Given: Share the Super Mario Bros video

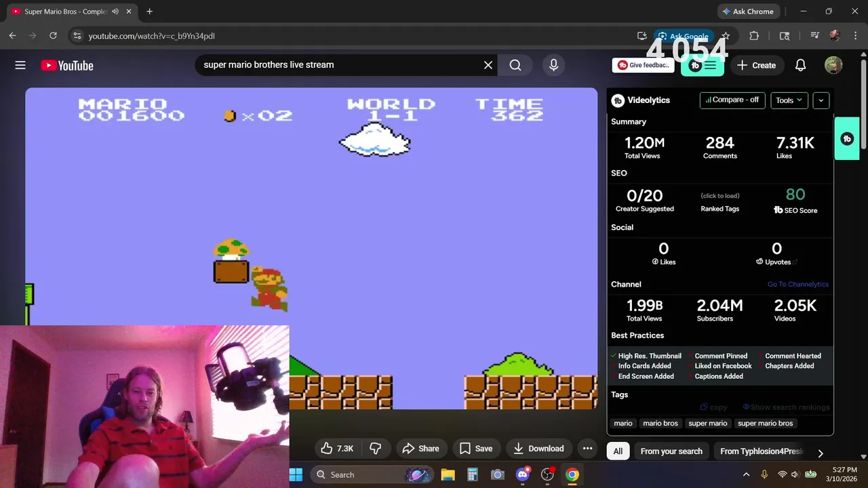Looking at the screenshot, I should 420,449.
